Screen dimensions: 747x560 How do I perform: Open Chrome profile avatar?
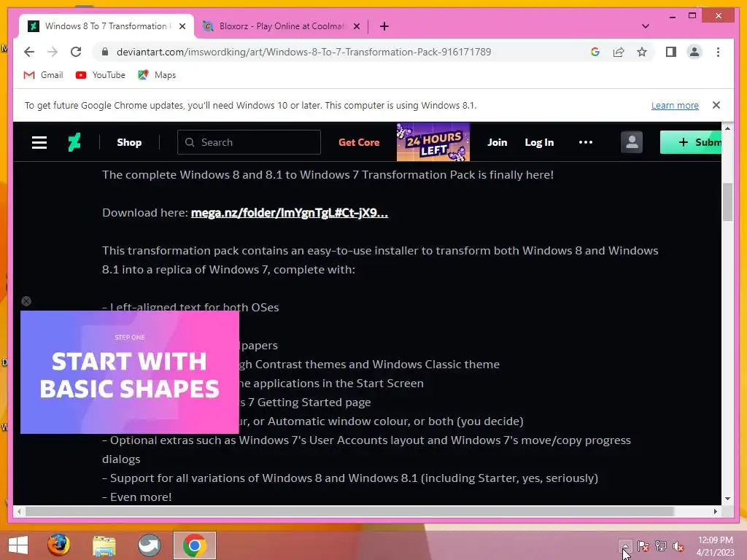pos(694,52)
